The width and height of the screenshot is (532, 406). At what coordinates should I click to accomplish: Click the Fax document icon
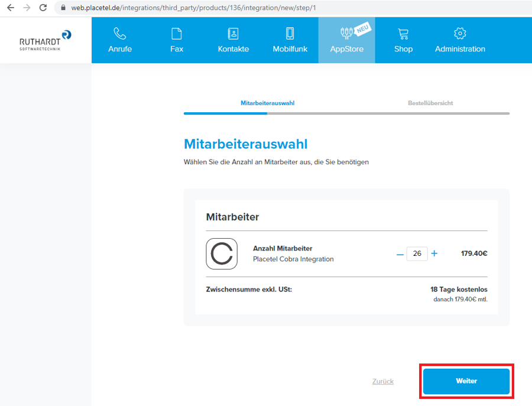click(177, 34)
